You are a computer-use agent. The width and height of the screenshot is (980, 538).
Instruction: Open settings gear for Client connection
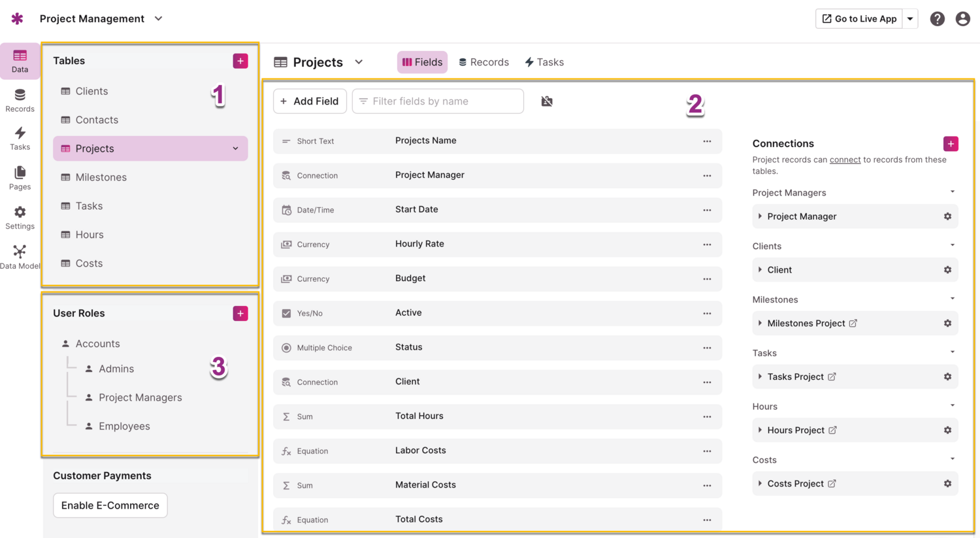click(947, 270)
